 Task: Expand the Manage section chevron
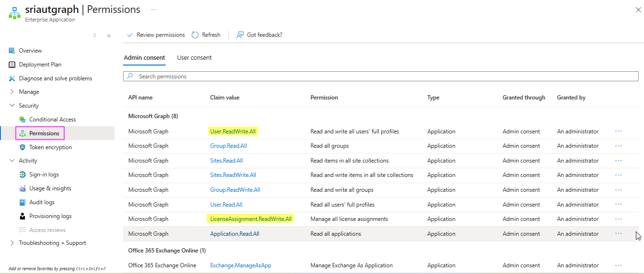[12, 92]
